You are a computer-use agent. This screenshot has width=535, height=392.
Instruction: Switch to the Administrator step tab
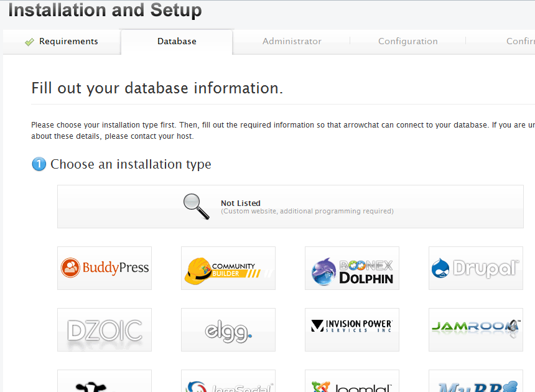(292, 42)
